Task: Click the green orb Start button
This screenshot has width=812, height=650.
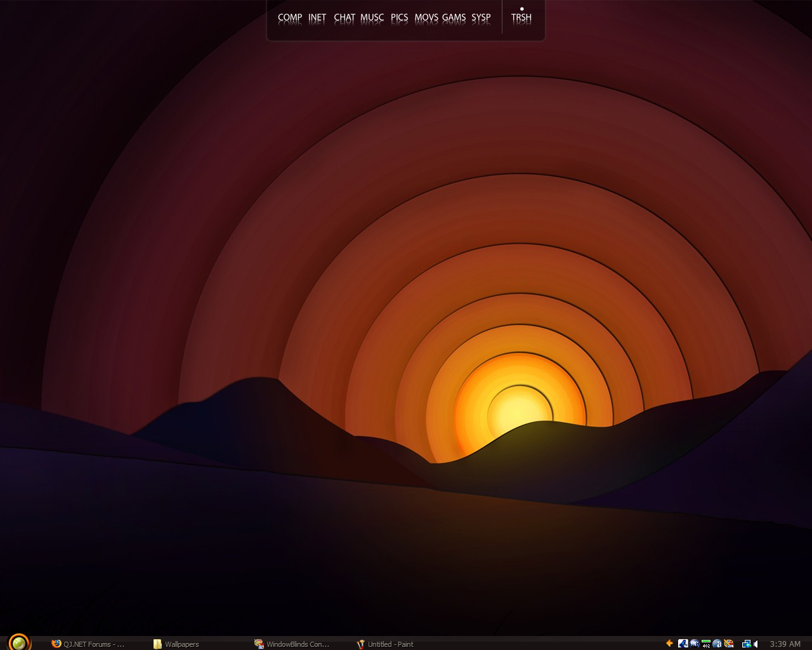Action: 19,642
